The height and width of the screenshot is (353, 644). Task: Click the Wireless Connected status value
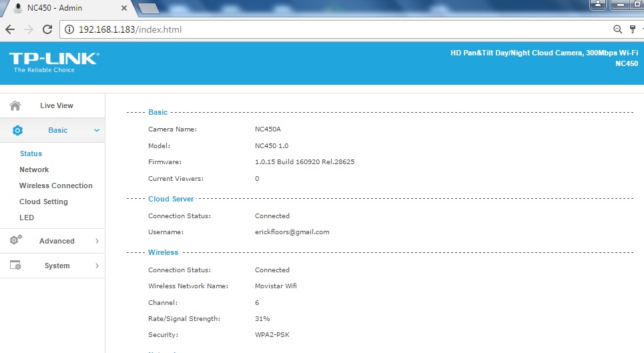point(272,270)
